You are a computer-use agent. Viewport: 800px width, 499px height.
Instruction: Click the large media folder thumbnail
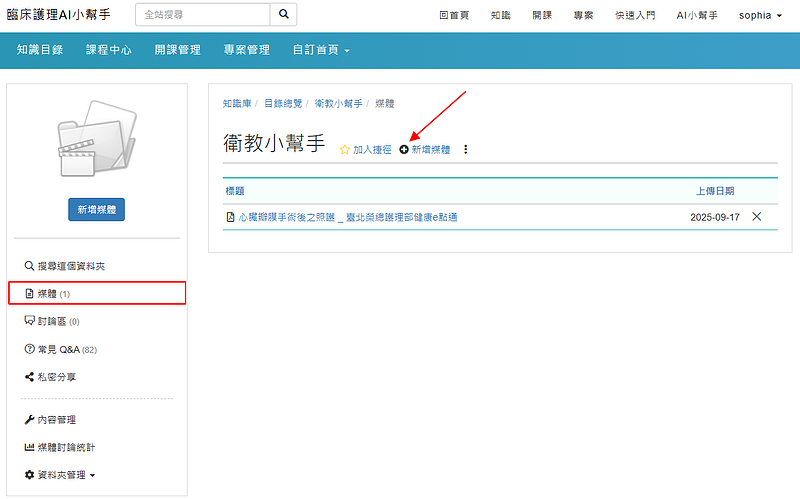[x=96, y=140]
